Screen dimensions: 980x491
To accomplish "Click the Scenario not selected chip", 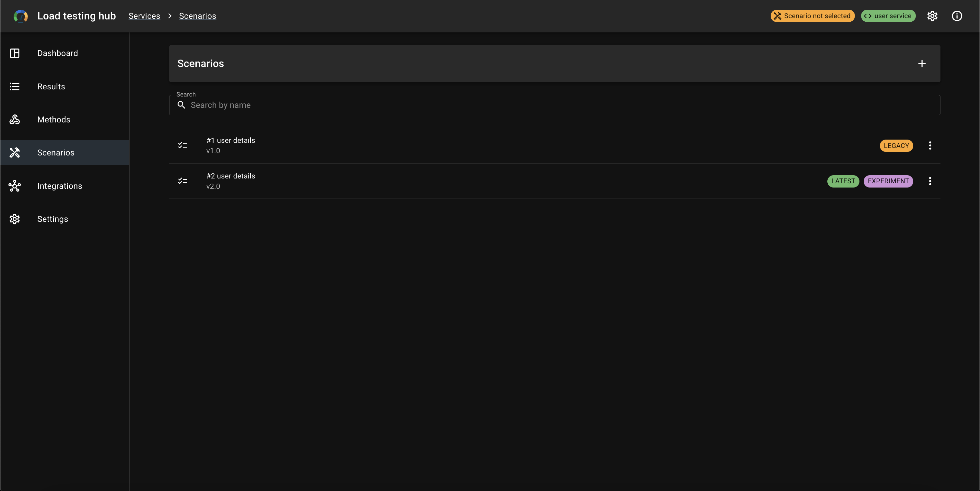I will (812, 16).
